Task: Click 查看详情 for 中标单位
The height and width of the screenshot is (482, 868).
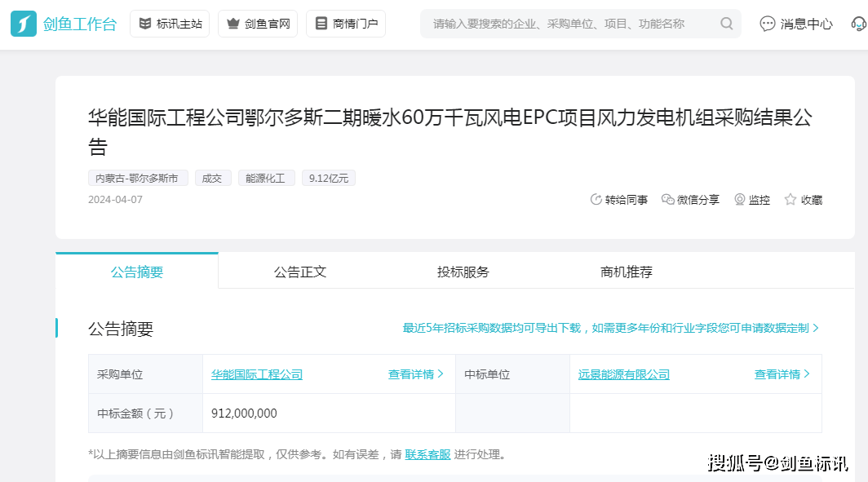Action: (782, 374)
